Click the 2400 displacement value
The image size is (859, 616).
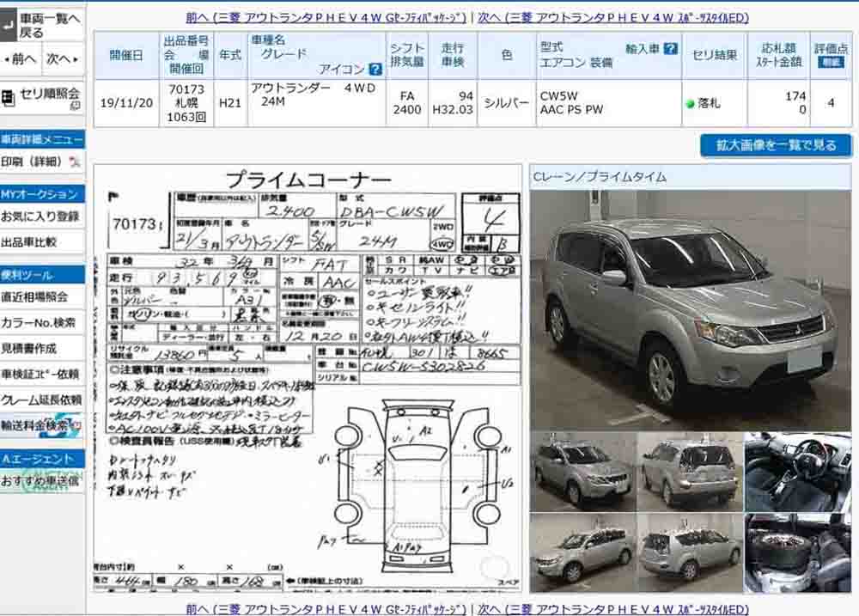(x=407, y=110)
